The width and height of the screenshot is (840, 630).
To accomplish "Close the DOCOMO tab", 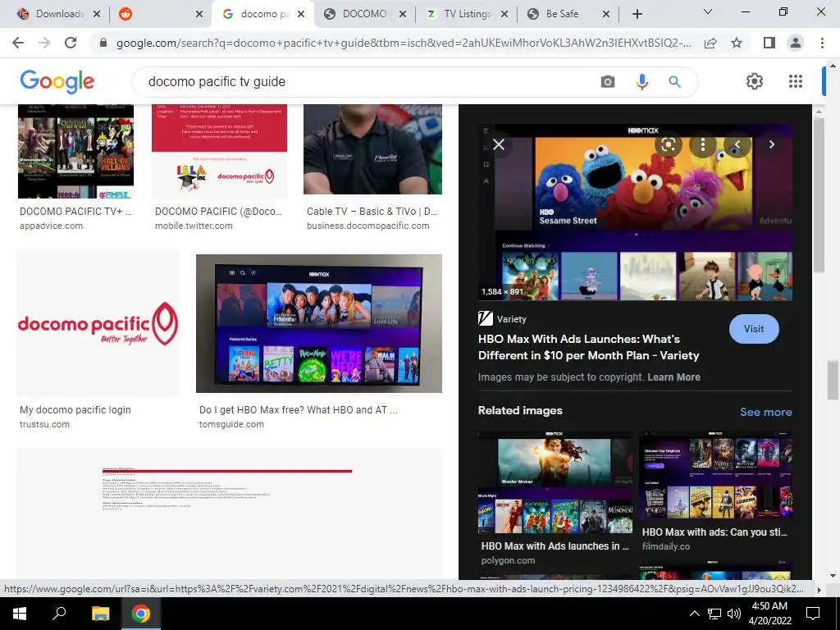I will [x=403, y=15].
